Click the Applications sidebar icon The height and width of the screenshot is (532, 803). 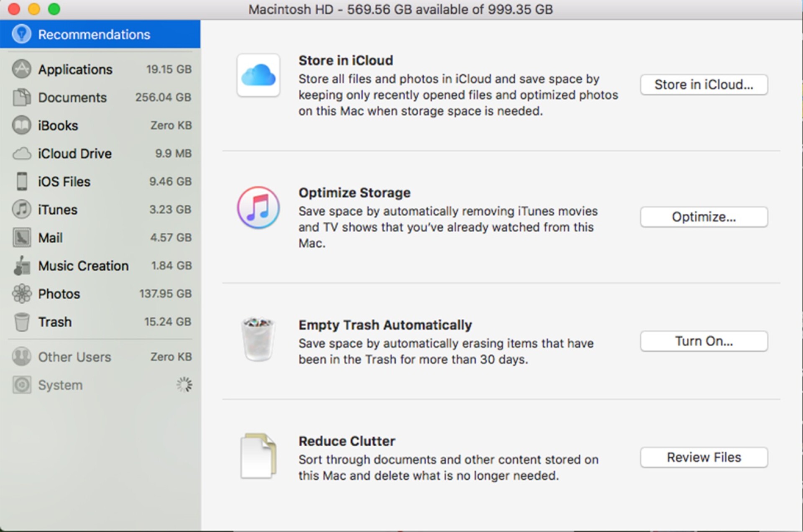(x=21, y=69)
